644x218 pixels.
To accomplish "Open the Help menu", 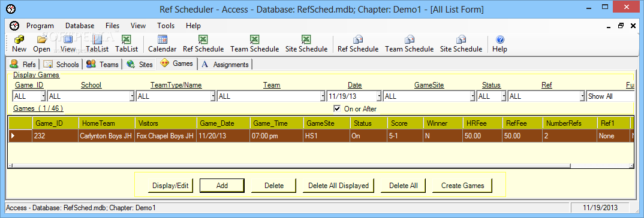I will 193,26.
